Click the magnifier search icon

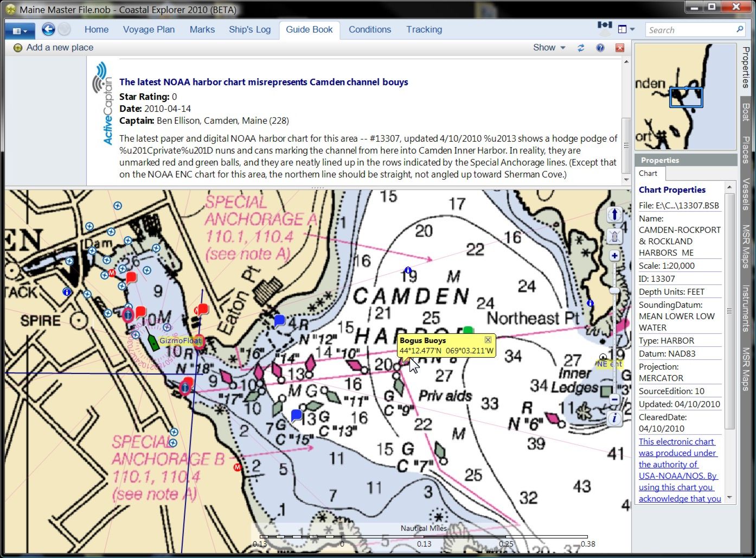(740, 29)
